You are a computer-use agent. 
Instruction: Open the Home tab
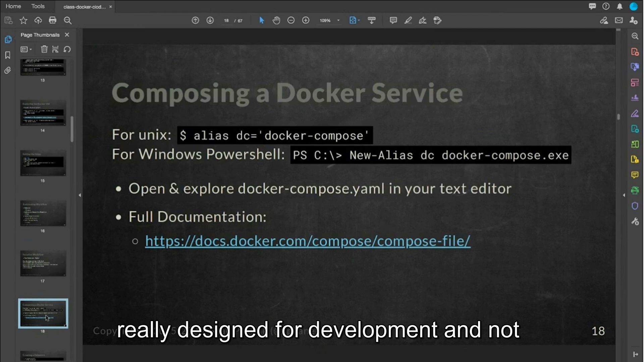point(13,6)
